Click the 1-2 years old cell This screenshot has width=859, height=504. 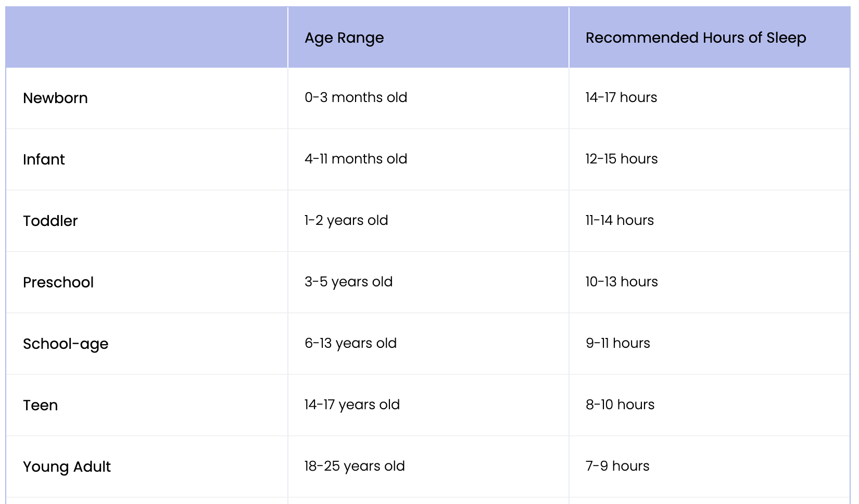tap(346, 221)
